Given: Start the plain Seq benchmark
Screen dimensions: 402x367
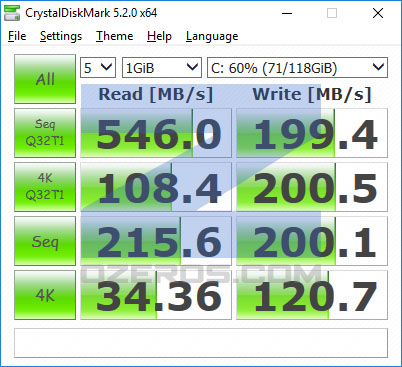Looking at the screenshot, I should tap(45, 241).
